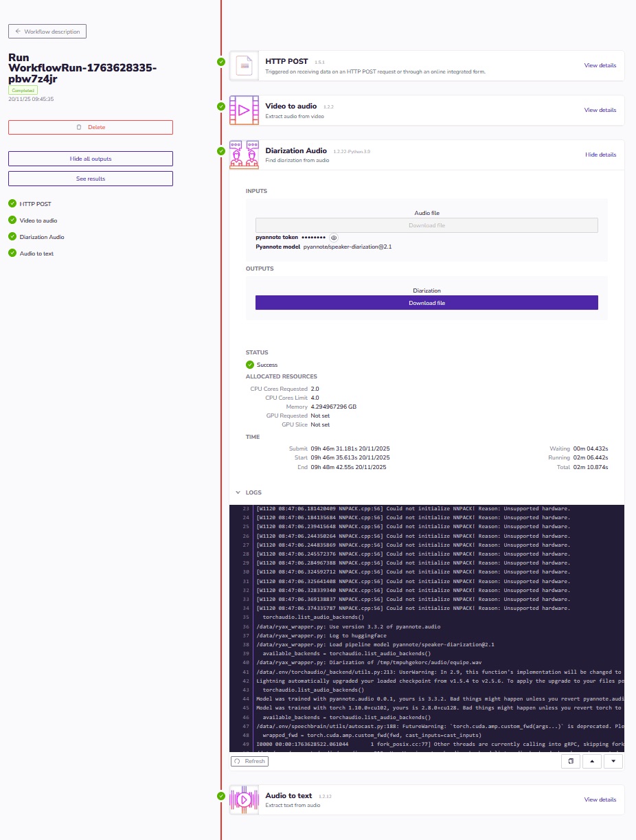Expand View details for Audio to text

(600, 799)
